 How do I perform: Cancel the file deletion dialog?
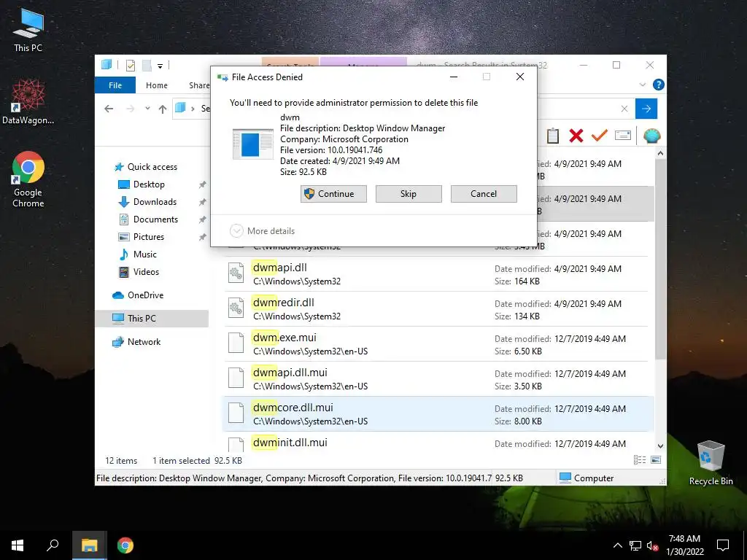coord(484,194)
